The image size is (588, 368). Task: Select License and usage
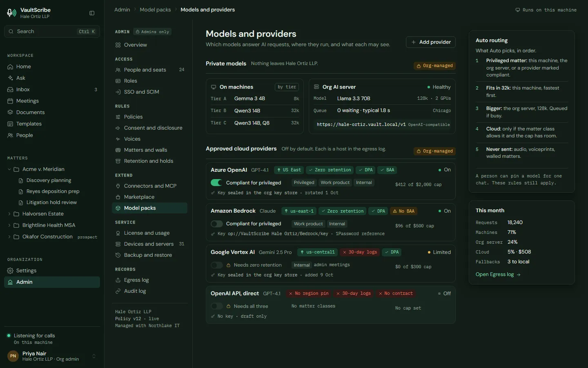click(x=149, y=233)
